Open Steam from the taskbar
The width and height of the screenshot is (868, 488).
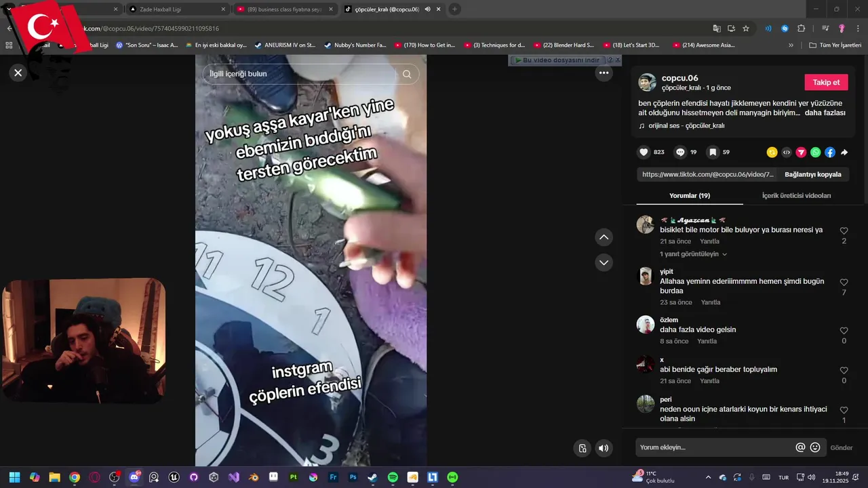(x=373, y=477)
